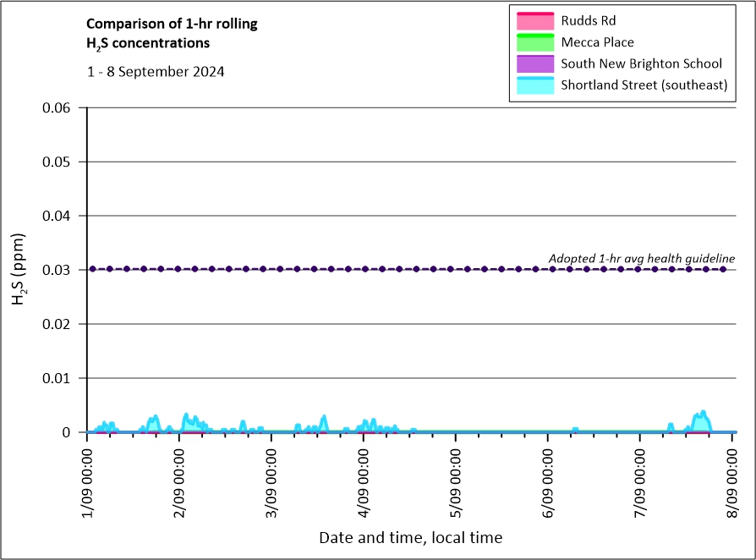
Task: Select the Shortland Street (southeast) legend label
Action: pos(644,85)
